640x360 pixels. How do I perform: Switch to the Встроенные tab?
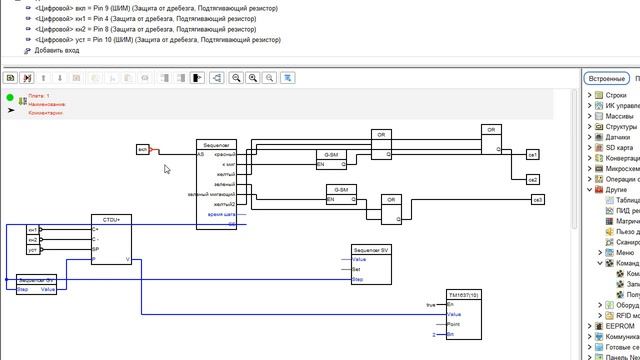point(607,78)
